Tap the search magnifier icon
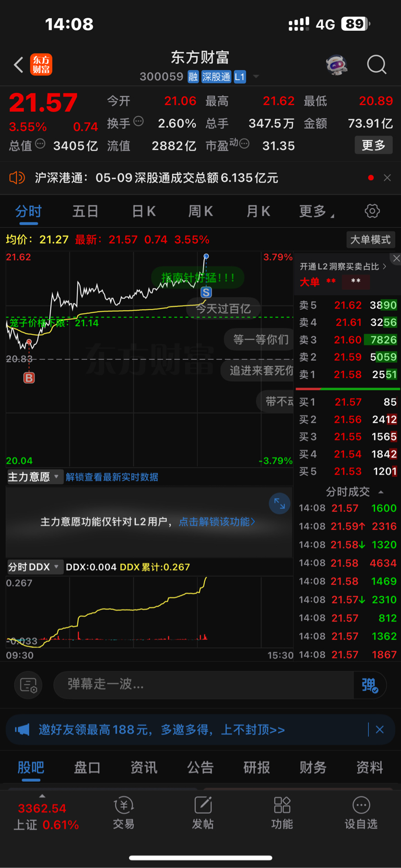Image resolution: width=401 pixels, height=868 pixels. click(376, 65)
